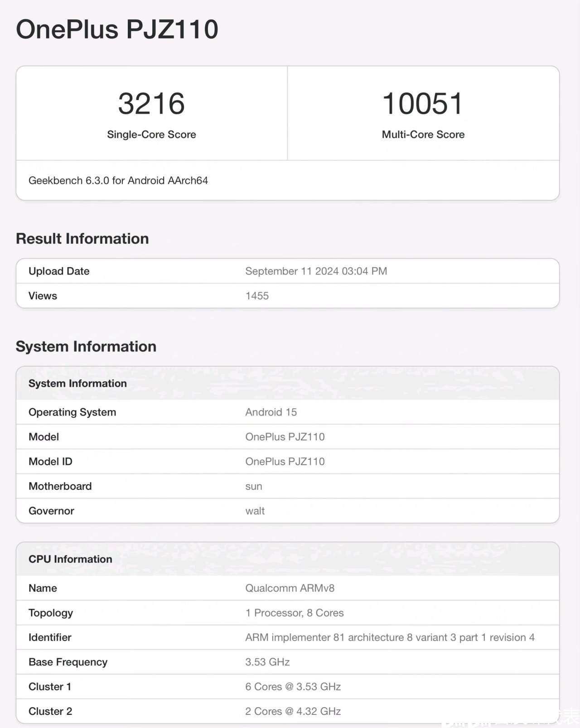The image size is (580, 728).
Task: Select upload date September 11 2024 03:04 PM
Action: [x=316, y=271]
